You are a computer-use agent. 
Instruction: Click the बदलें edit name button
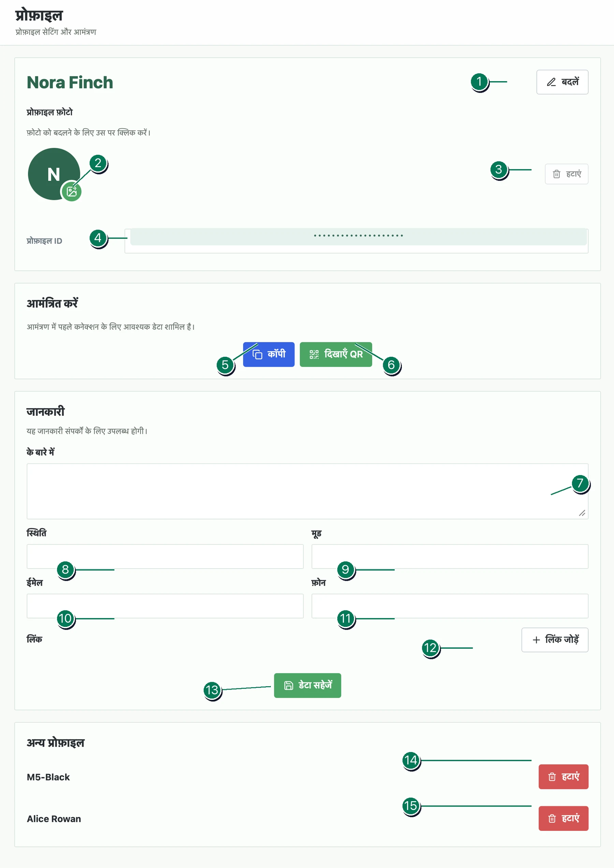pos(562,82)
